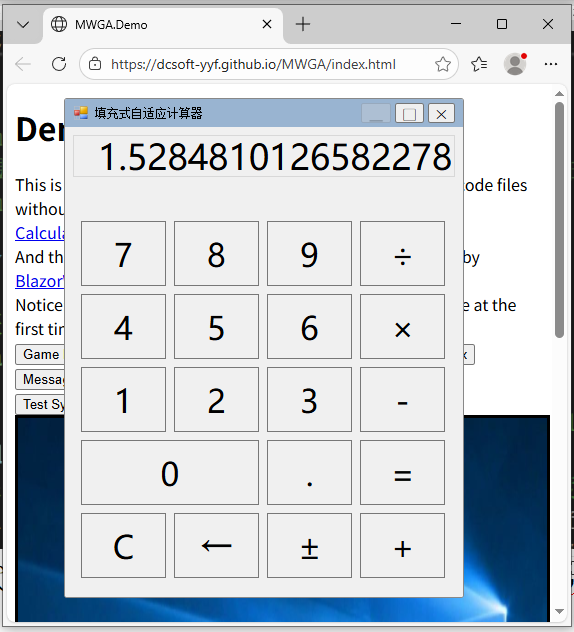Click the Game button on page
Screen dimensions: 574x632
40,354
